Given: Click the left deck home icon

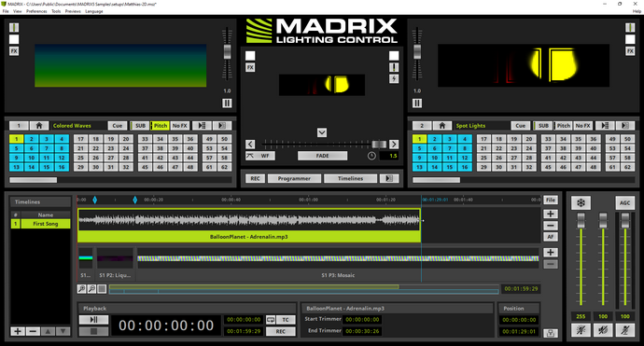Looking at the screenshot, I should coord(39,126).
